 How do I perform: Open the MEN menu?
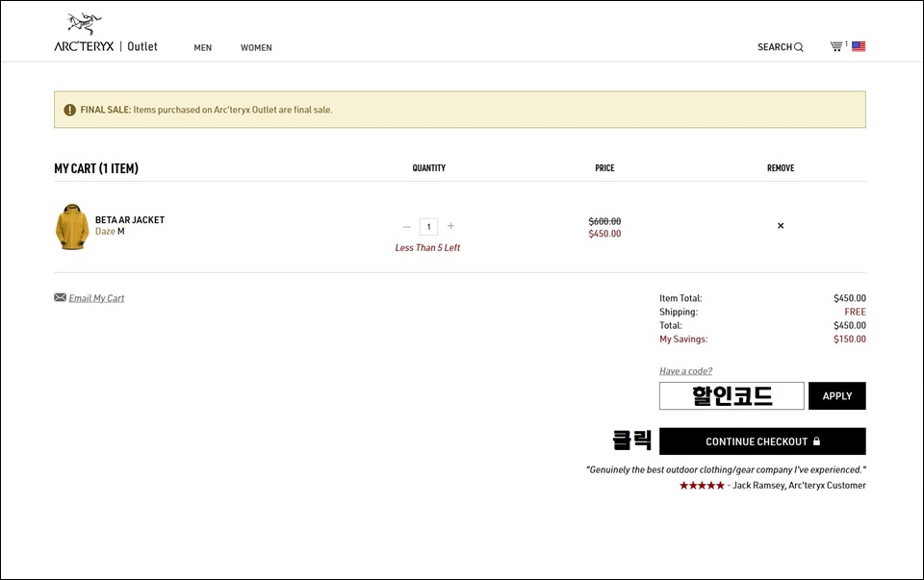coord(203,48)
